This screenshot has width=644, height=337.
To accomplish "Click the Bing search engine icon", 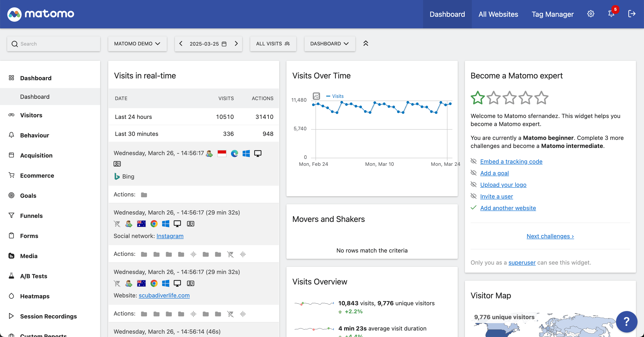I will click(x=117, y=176).
